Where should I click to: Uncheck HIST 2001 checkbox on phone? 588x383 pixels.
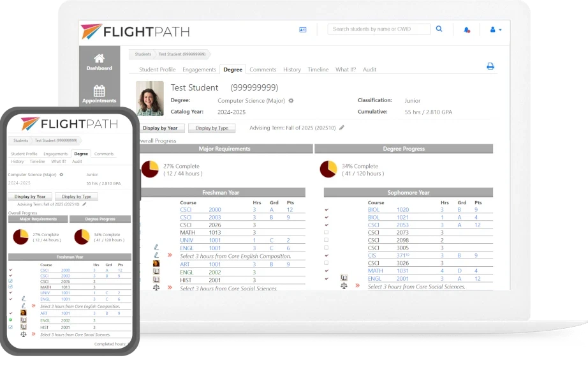10,327
